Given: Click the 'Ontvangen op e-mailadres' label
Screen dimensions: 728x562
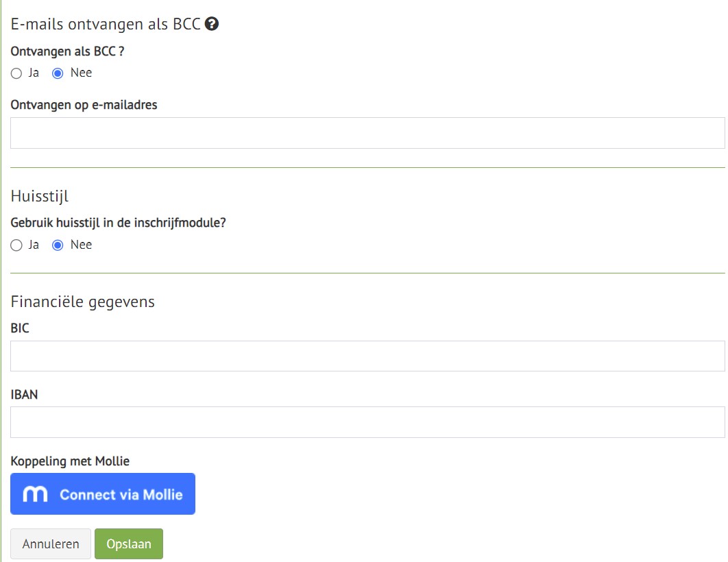Looking at the screenshot, I should pyautogui.click(x=84, y=105).
